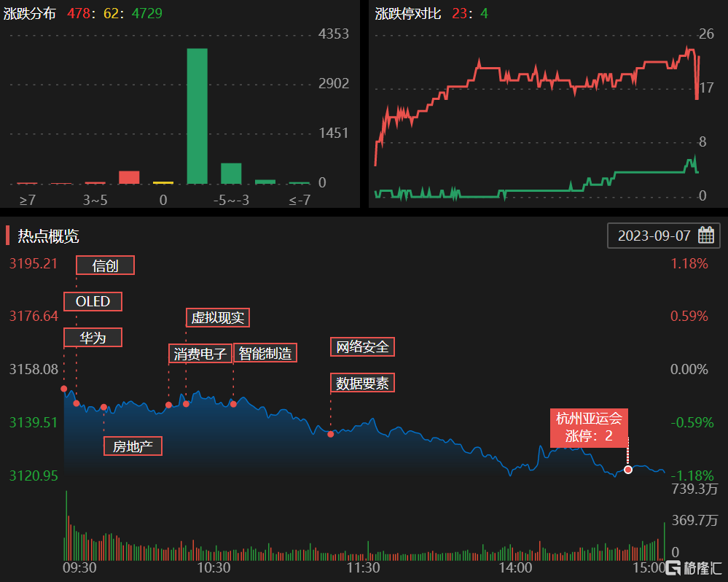The width and height of the screenshot is (728, 582).
Task: Select the 信创 hotspot label
Action: [106, 265]
